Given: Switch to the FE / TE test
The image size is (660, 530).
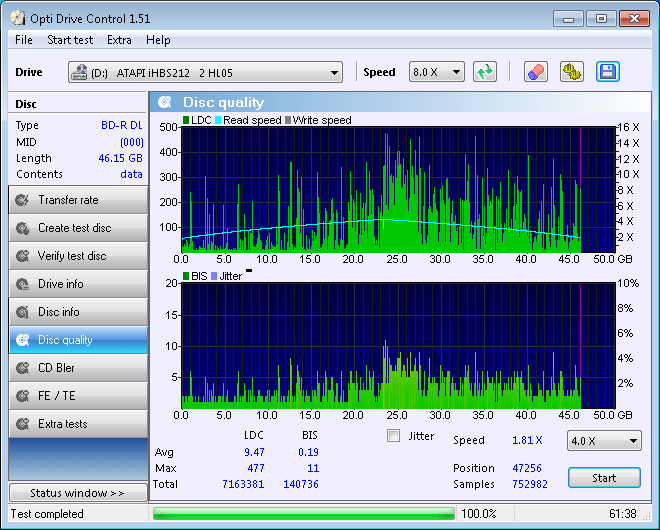Looking at the screenshot, I should (x=78, y=396).
